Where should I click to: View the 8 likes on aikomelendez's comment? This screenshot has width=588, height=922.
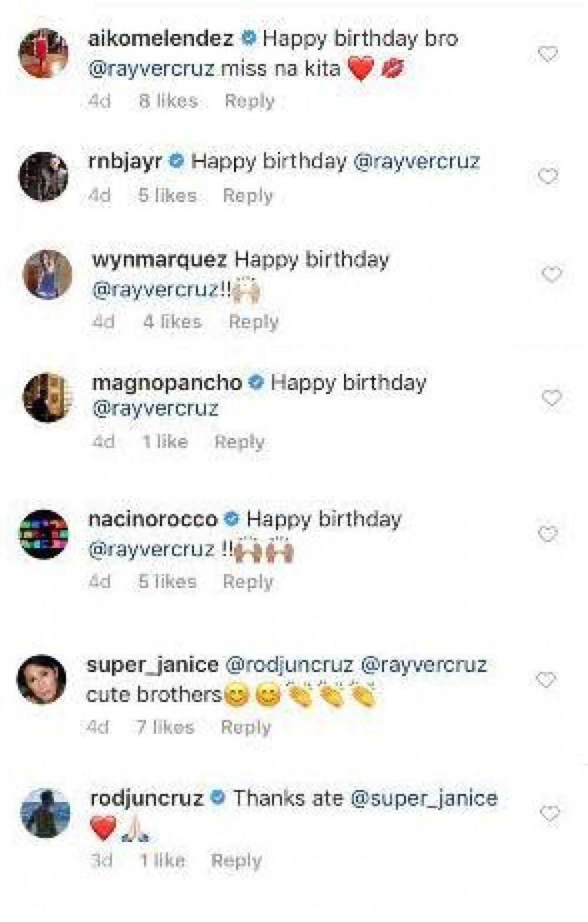(x=168, y=101)
